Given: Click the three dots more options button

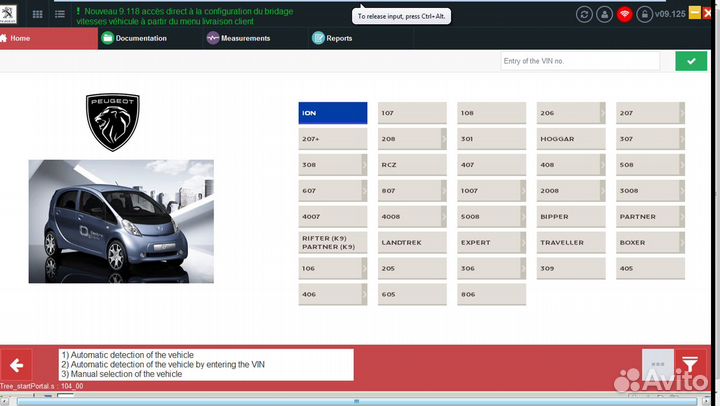Looking at the screenshot, I should tap(658, 364).
